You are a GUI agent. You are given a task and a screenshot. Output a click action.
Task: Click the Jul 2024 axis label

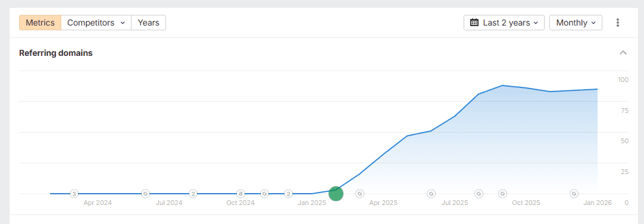tap(169, 203)
